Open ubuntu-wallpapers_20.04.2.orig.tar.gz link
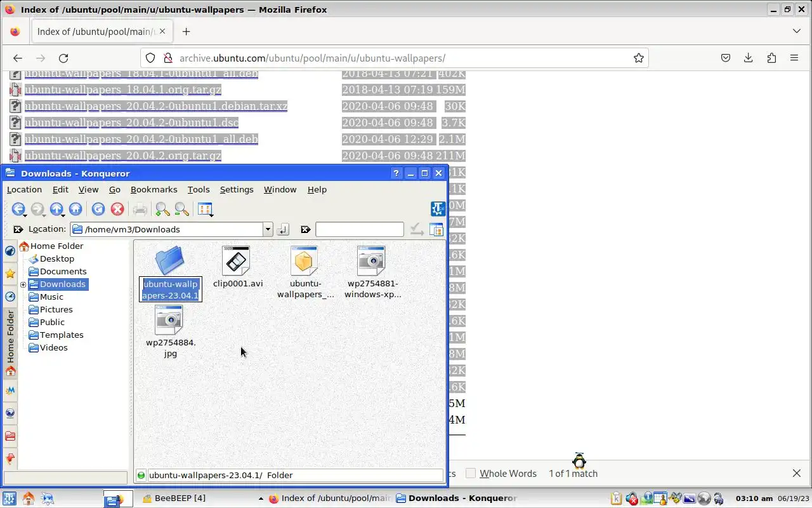Screen dimensions: 812x508 pyautogui.click(x=122, y=156)
